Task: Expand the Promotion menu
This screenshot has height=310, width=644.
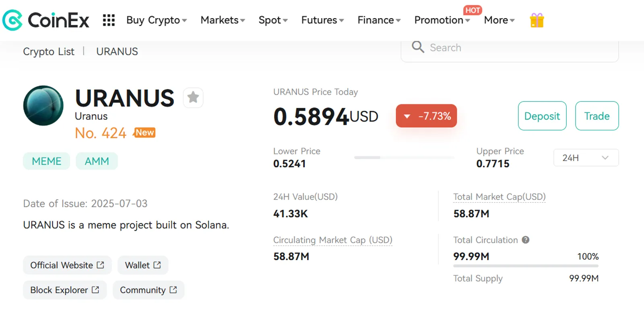Action: (x=442, y=20)
